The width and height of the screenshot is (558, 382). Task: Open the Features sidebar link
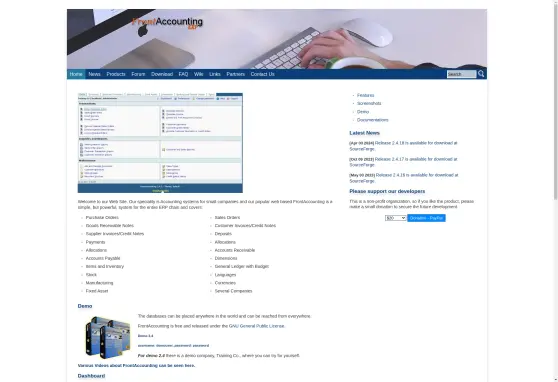coord(365,95)
